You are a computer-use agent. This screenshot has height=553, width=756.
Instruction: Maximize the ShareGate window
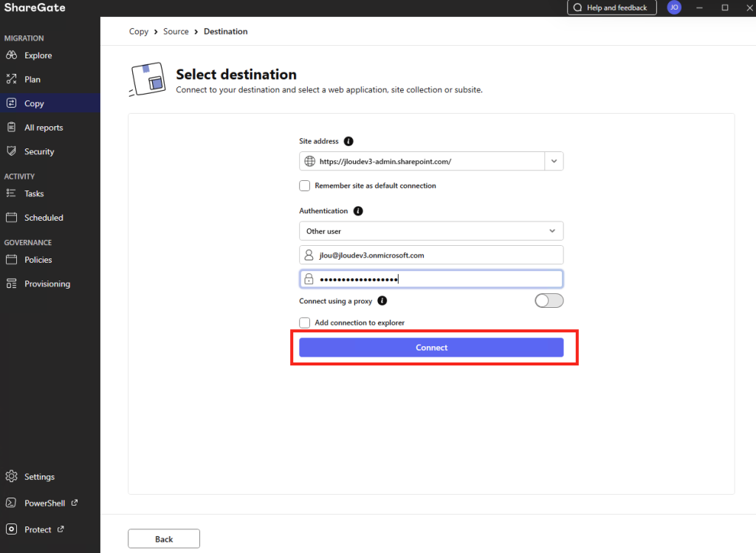725,7
